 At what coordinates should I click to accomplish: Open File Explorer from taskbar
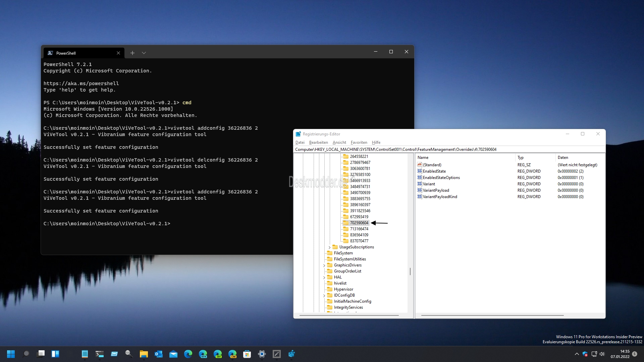(144, 354)
